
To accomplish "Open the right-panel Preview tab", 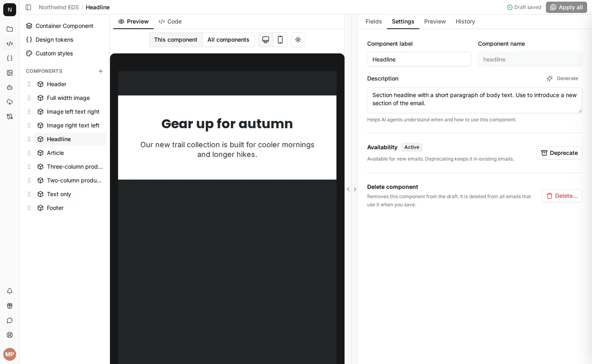I will (x=435, y=21).
